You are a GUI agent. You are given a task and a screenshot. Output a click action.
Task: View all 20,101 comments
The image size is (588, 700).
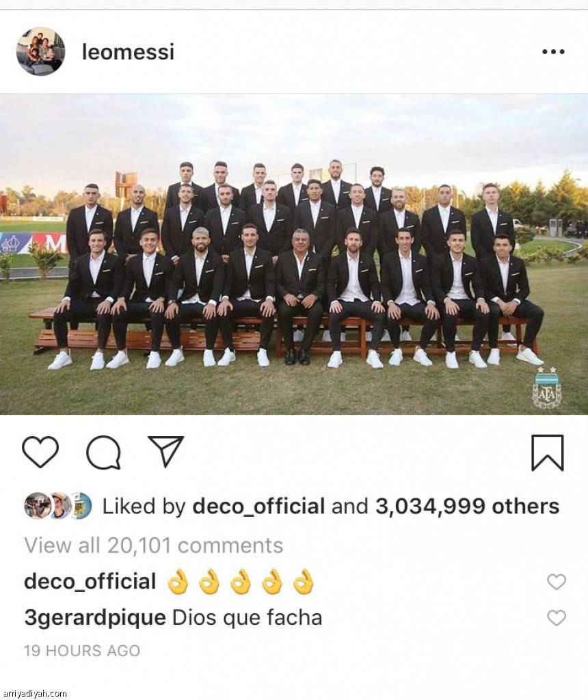154,545
